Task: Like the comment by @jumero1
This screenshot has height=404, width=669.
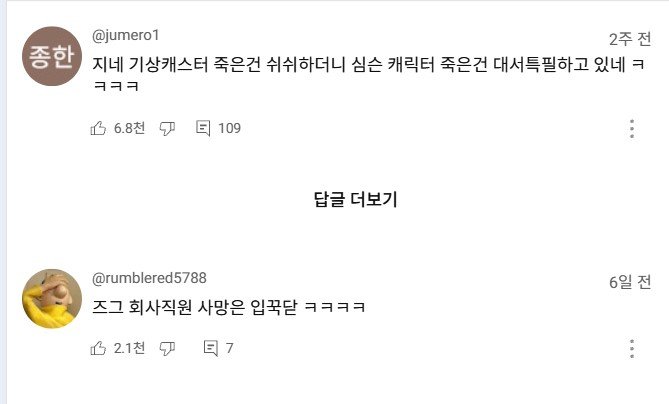Action: click(x=98, y=128)
